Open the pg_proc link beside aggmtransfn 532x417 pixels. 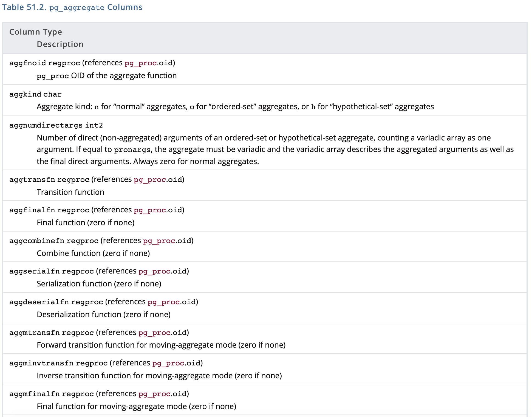(154, 333)
